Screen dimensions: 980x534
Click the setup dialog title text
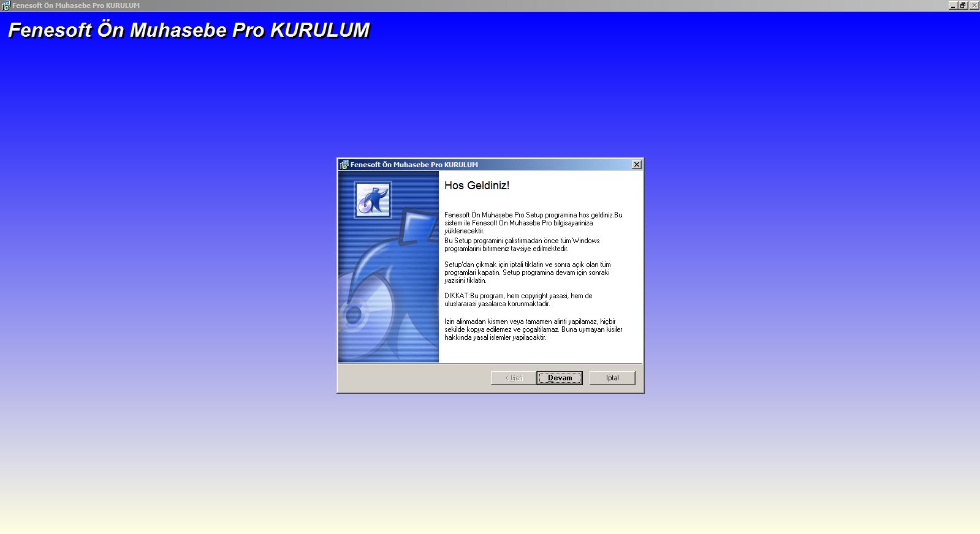tap(414, 165)
